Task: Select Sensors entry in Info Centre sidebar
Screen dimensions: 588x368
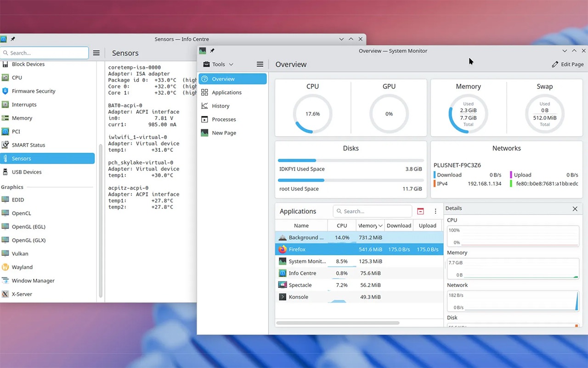Action: [x=47, y=159]
